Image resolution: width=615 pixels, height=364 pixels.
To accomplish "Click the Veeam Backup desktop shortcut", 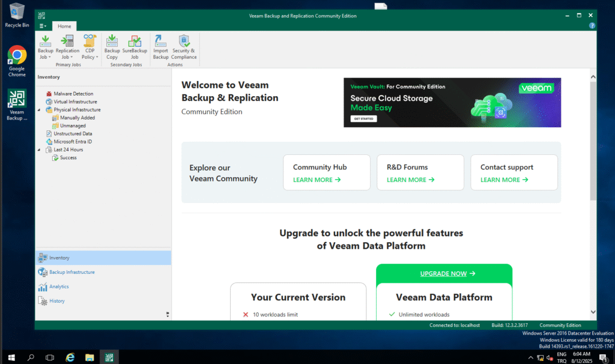I will (17, 105).
